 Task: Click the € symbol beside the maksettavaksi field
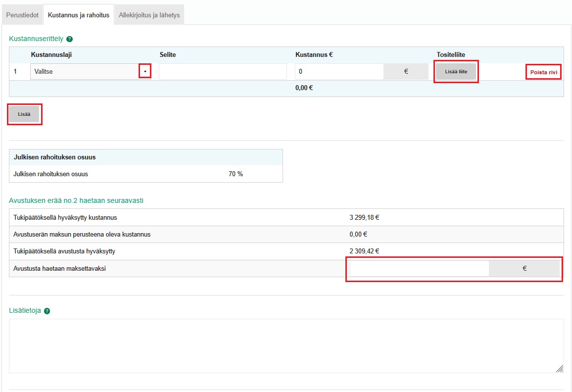coord(524,269)
